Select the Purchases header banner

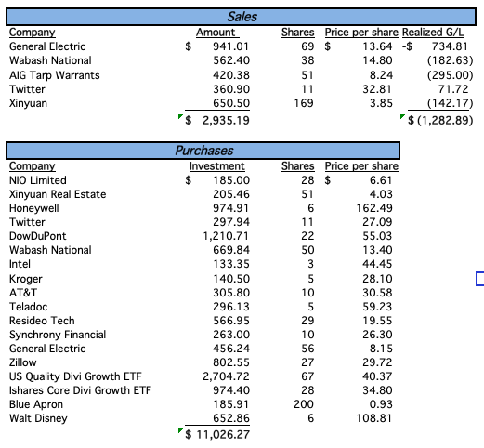(203, 151)
